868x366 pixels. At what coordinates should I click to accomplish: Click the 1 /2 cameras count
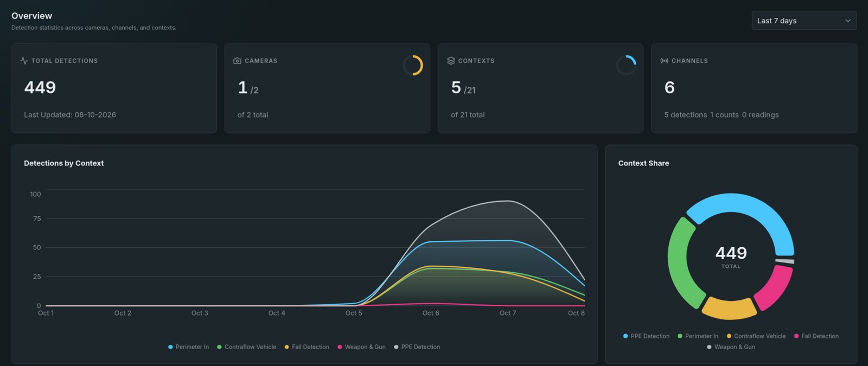pos(248,88)
